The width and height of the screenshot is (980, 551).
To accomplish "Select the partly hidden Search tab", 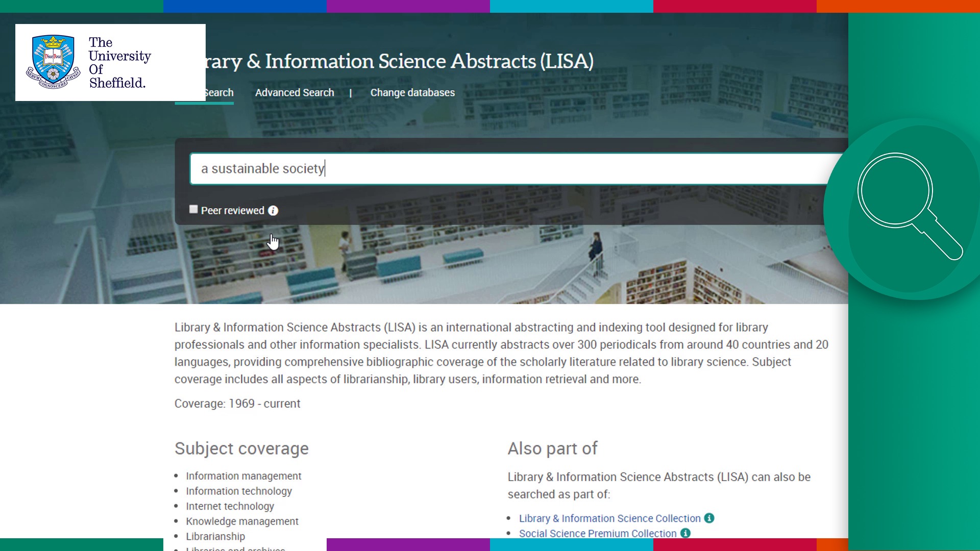I will tap(219, 92).
